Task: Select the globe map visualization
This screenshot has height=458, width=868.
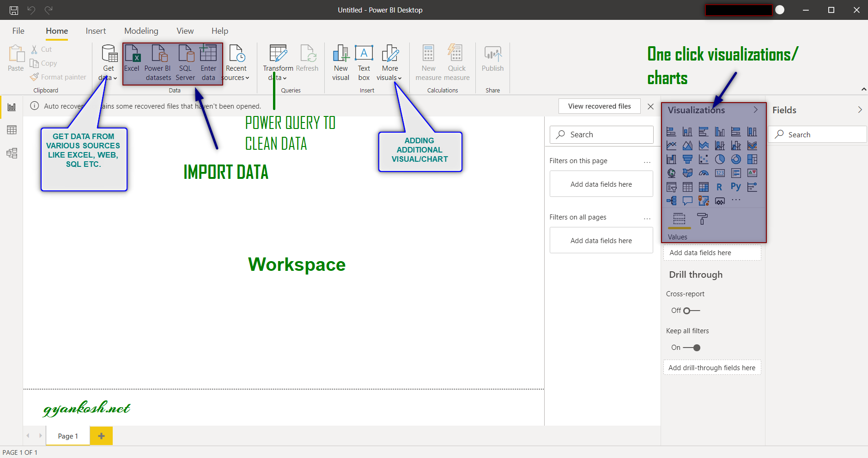Action: point(671,173)
